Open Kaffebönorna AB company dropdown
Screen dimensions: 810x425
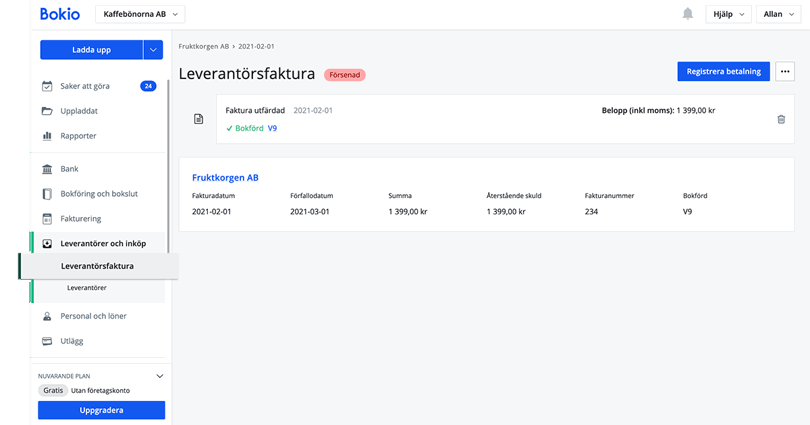click(x=140, y=14)
